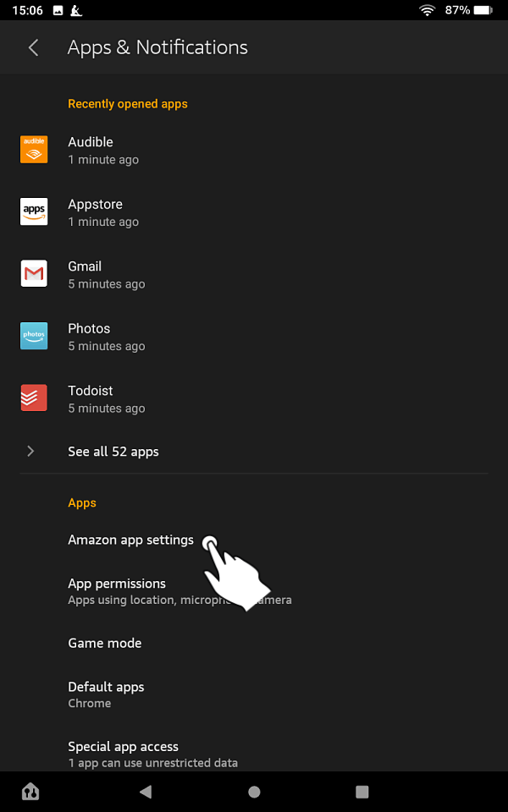The width and height of the screenshot is (508, 812).
Task: Select the Todoist entry label
Action: (x=91, y=391)
